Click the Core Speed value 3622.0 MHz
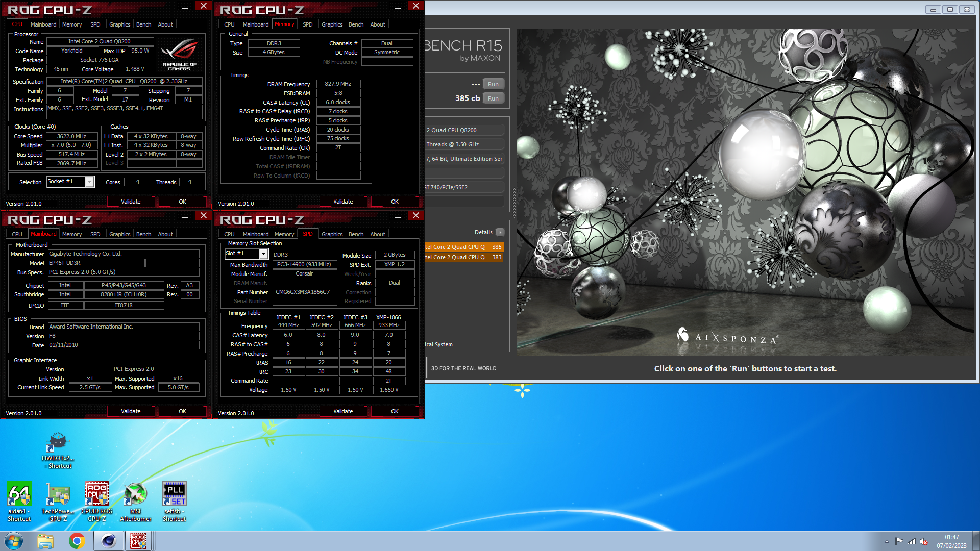 click(x=72, y=136)
